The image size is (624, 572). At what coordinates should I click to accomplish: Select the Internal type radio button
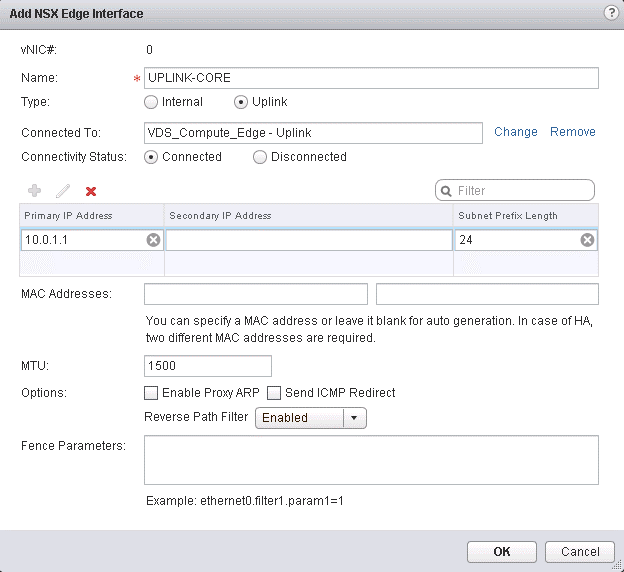click(x=151, y=102)
